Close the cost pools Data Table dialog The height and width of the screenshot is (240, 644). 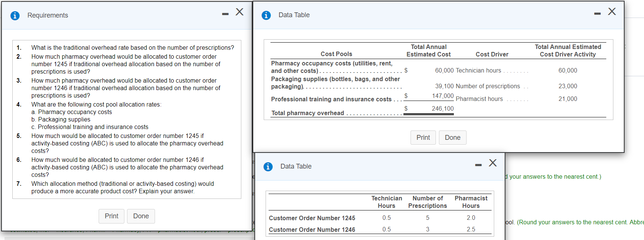coord(612,12)
